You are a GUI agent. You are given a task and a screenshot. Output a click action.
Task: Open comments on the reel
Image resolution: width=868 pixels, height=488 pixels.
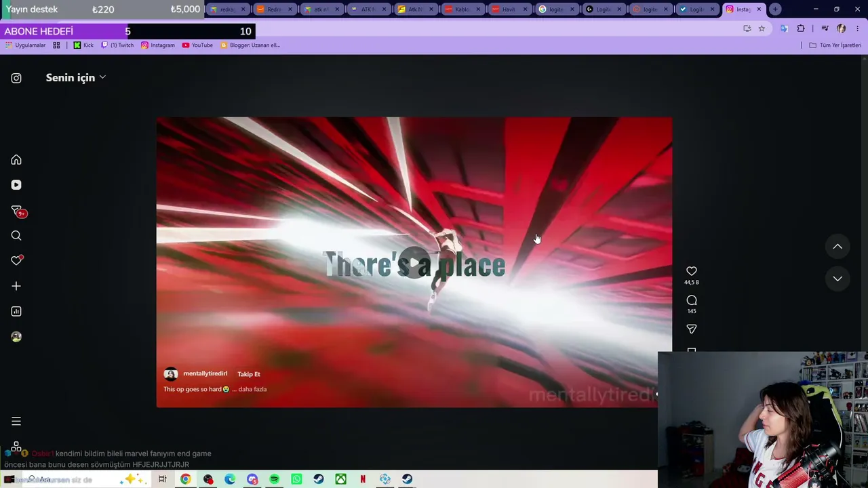tap(692, 300)
